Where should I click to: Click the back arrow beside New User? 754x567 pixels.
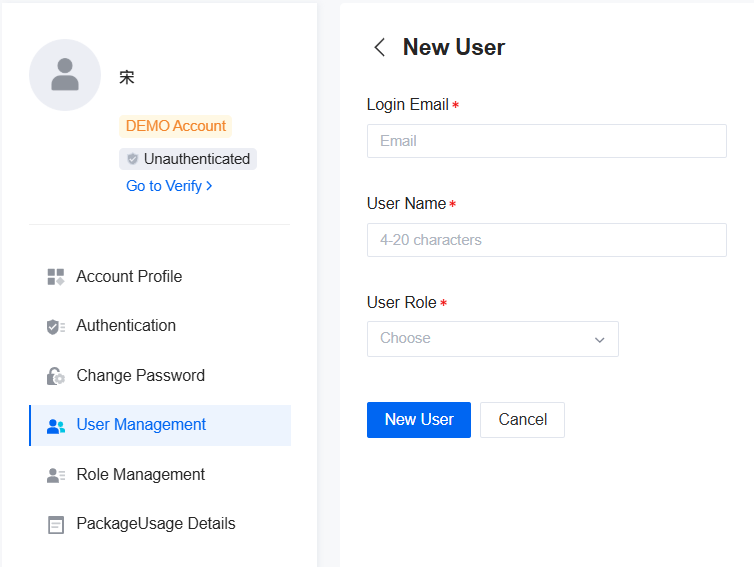click(379, 47)
